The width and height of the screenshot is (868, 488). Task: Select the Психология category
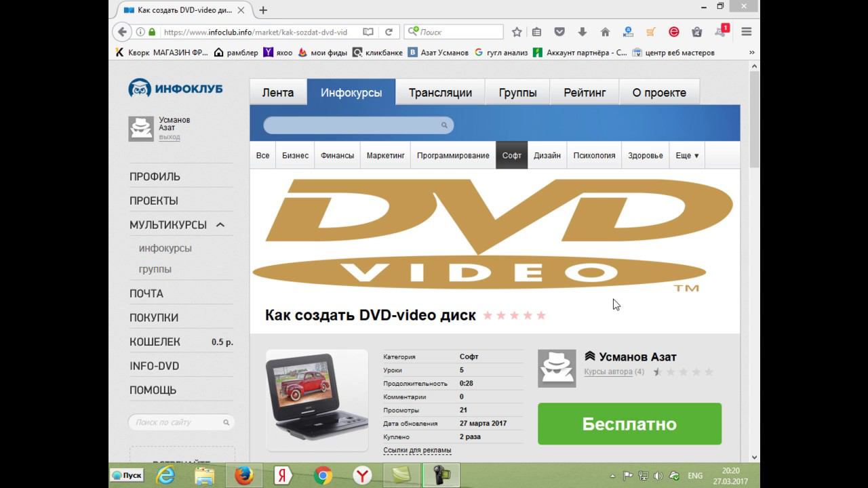594,155
